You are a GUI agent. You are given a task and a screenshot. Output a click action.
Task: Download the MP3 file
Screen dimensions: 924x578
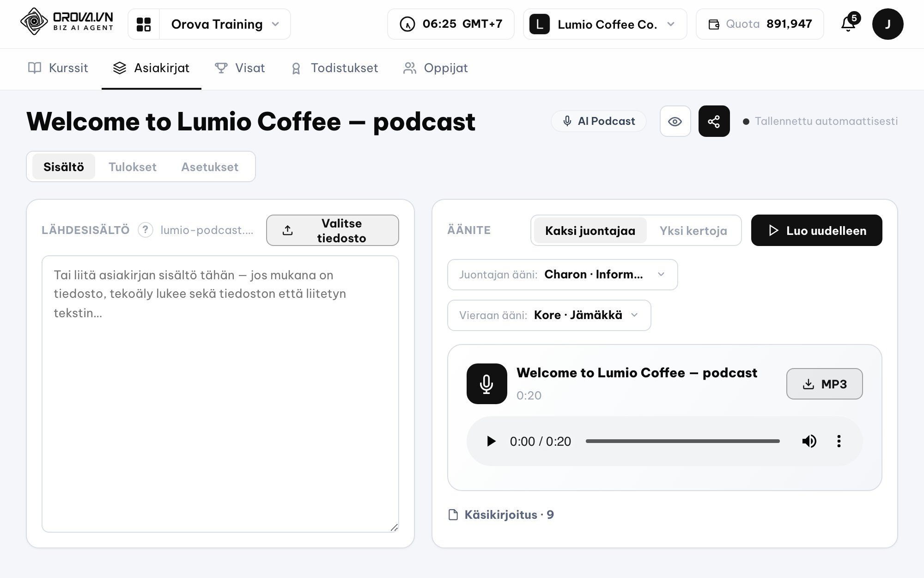click(824, 384)
